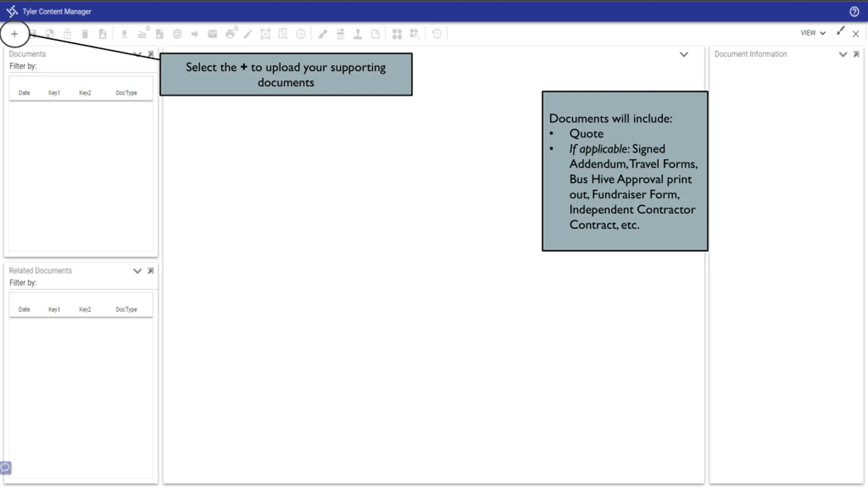
Task: Click the trash delete icon
Action: point(85,34)
